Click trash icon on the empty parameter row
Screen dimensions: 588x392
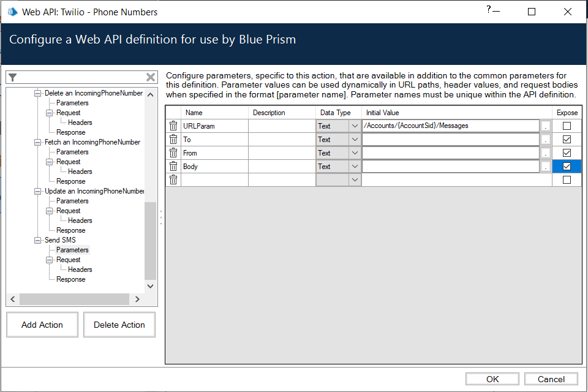[173, 180]
